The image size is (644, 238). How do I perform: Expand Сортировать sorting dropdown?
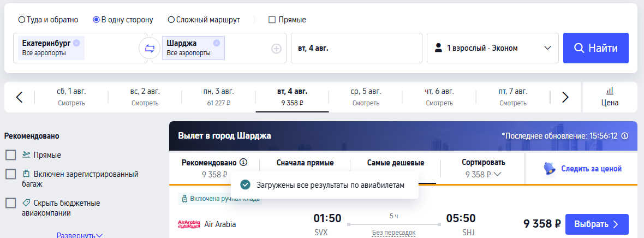tap(483, 168)
